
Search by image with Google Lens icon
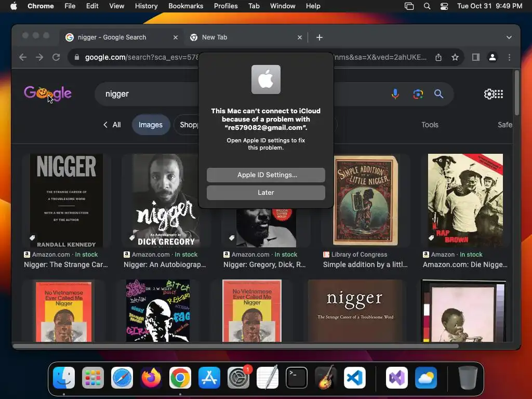point(418,94)
